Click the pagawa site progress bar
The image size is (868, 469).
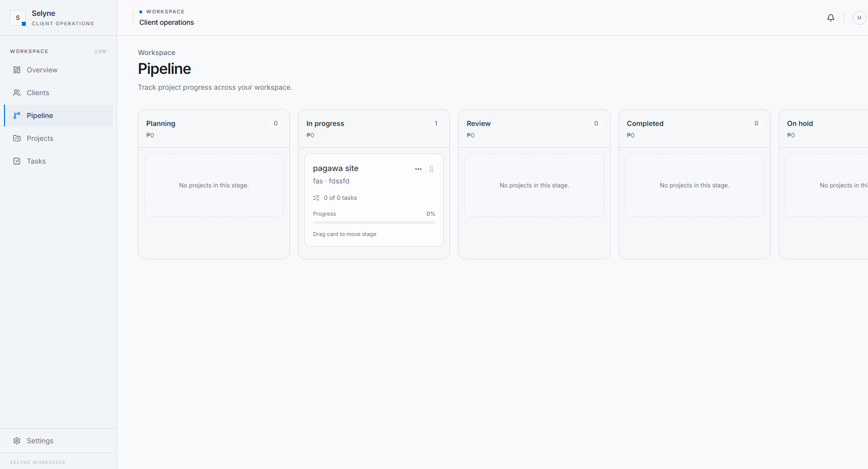point(374,223)
